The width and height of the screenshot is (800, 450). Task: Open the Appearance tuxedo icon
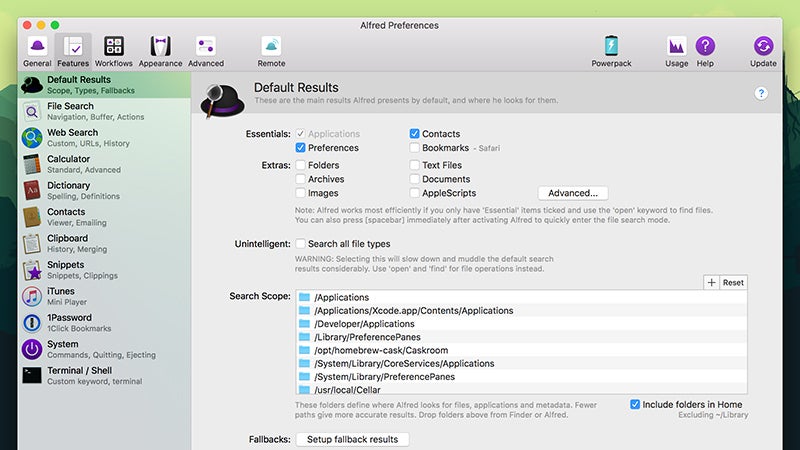(x=160, y=46)
